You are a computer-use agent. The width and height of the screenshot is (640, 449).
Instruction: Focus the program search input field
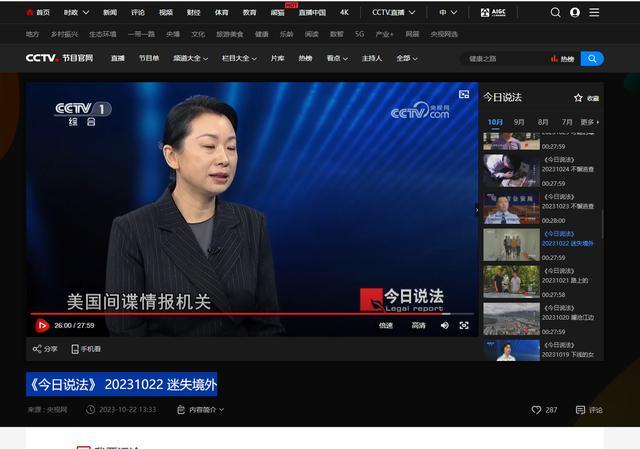pyautogui.click(x=504, y=59)
